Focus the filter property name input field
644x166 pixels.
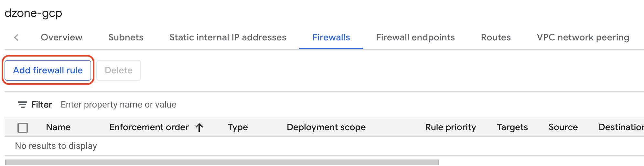[118, 105]
